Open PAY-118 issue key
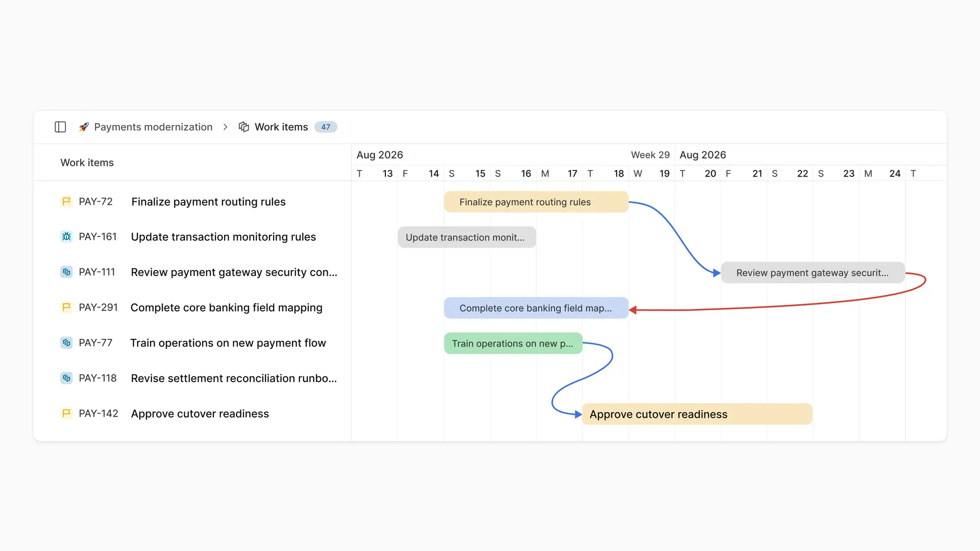 click(97, 378)
